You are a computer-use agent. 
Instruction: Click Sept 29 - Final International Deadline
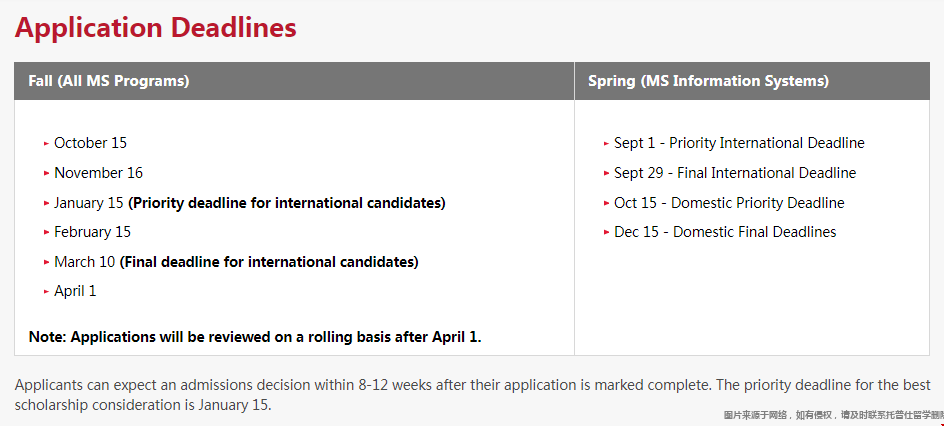(734, 173)
